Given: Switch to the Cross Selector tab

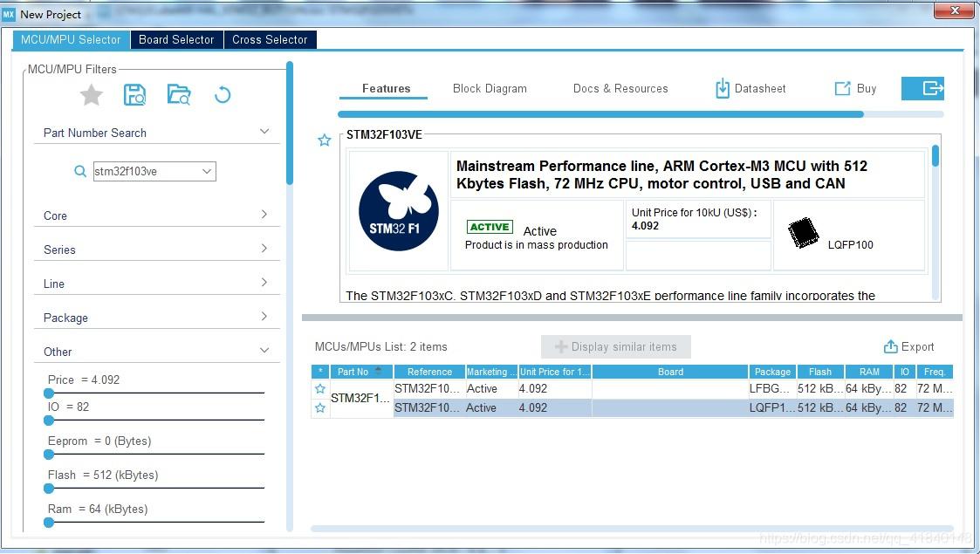Looking at the screenshot, I should coord(270,39).
